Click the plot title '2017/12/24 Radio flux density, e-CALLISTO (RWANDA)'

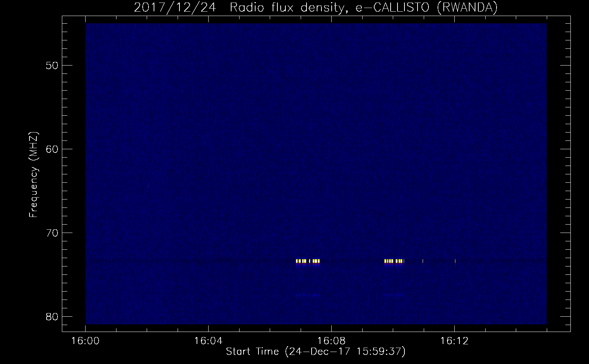tap(316, 7)
